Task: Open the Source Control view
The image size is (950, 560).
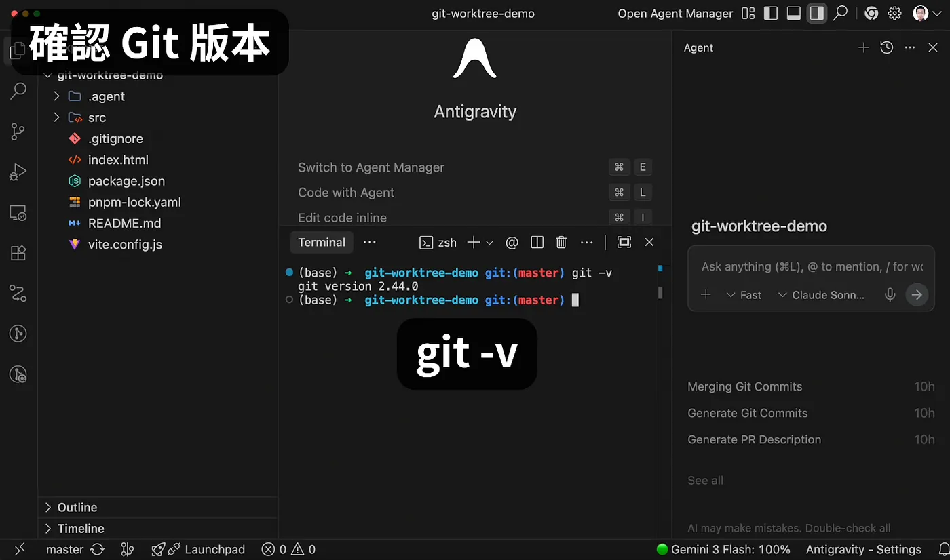Action: (x=18, y=132)
